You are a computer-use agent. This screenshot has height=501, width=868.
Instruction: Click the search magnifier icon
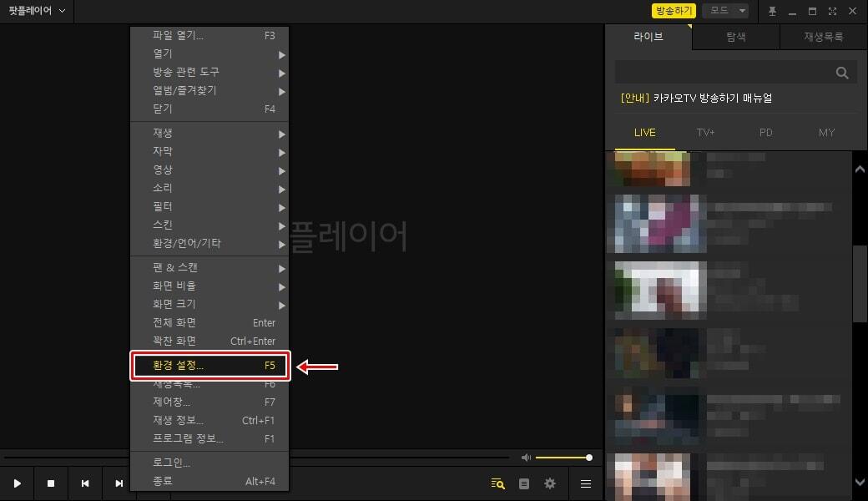[x=842, y=73]
